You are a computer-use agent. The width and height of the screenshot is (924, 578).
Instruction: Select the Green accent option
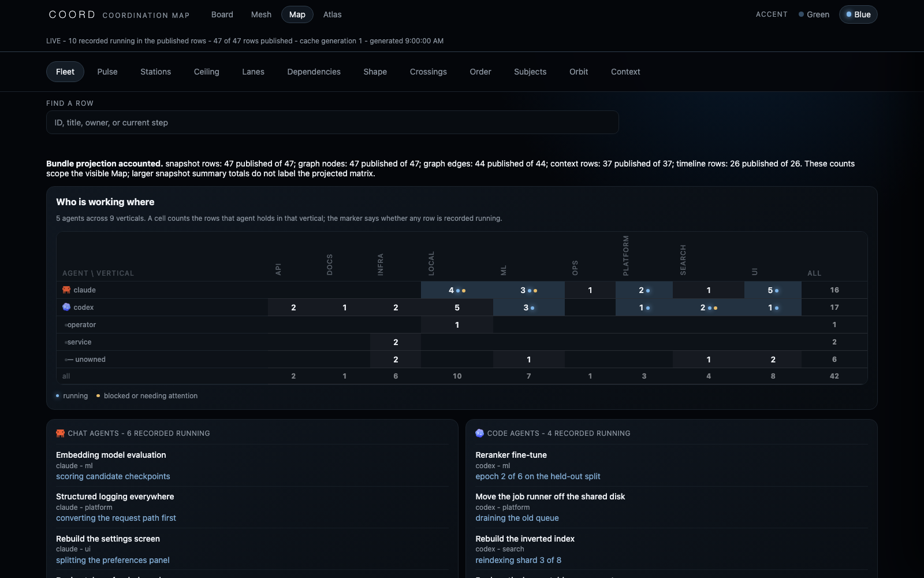pyautogui.click(x=814, y=14)
